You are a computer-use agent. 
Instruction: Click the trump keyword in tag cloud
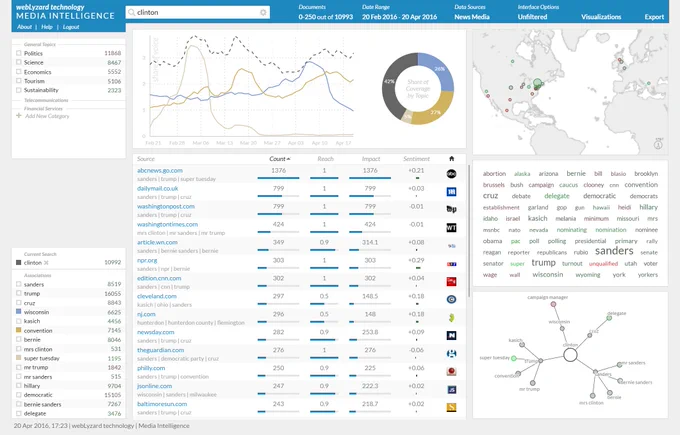tap(543, 262)
